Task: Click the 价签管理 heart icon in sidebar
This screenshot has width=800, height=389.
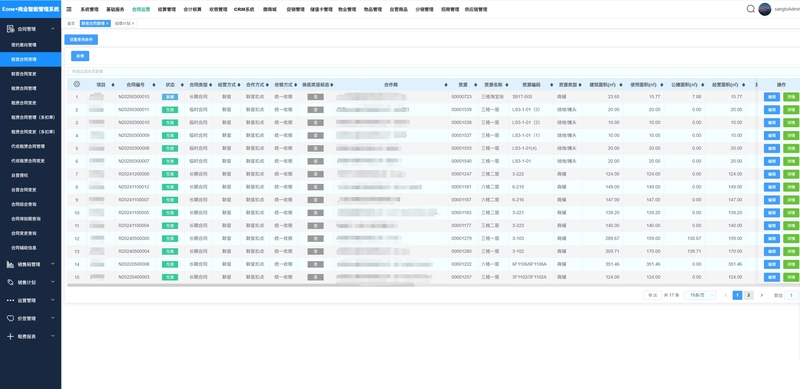Action: point(10,318)
